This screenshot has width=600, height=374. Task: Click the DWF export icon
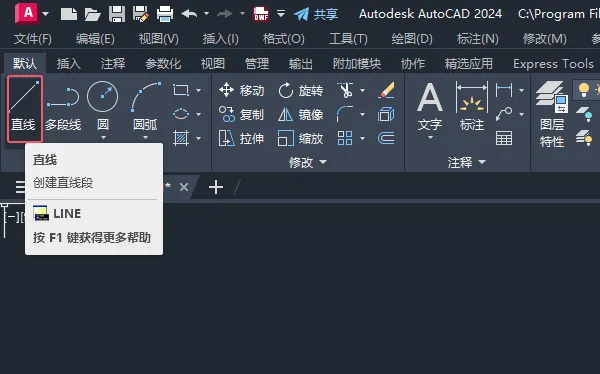[261, 14]
